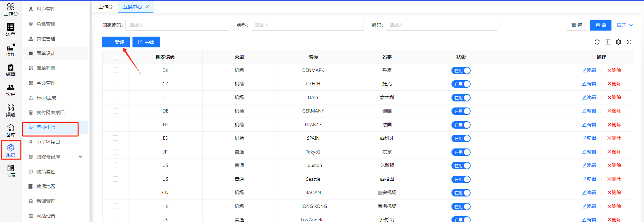Viewport: 644px width, 222px height.
Task: Open the 报表 icon in the left rail
Action: 11,171
